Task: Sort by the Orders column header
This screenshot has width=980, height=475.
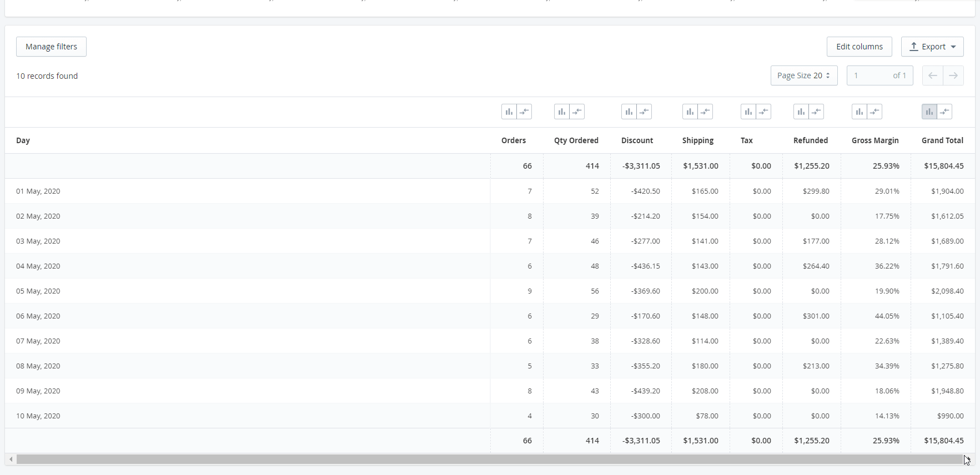Action: coord(514,140)
